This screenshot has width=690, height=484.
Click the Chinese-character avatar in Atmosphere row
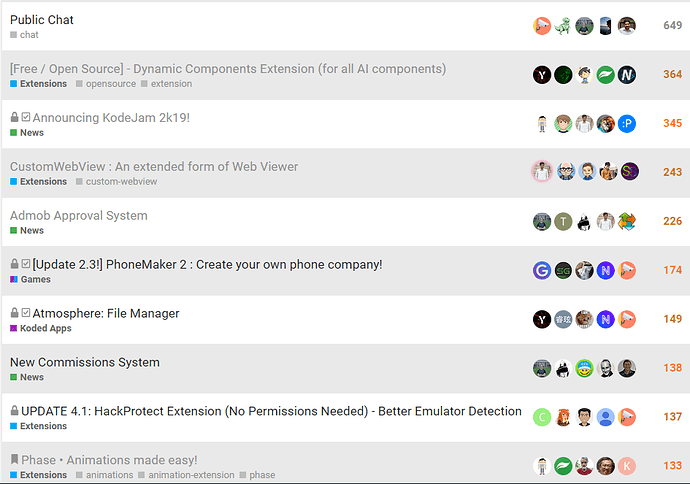point(563,319)
